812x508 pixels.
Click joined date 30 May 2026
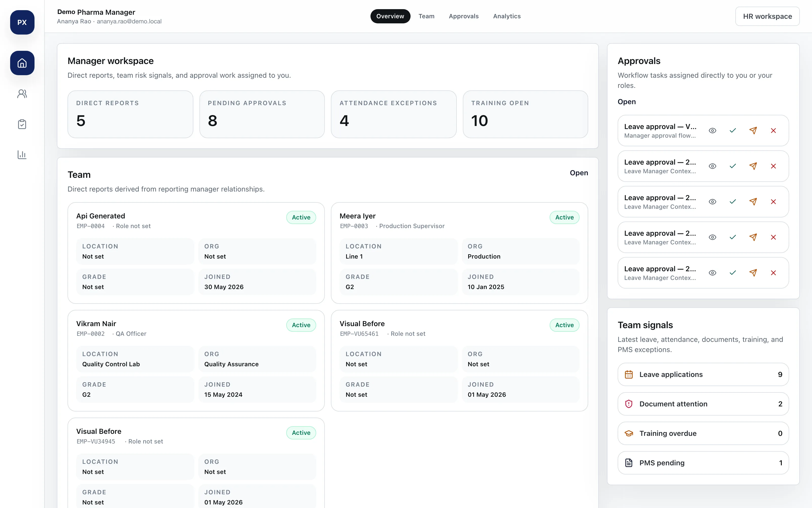[x=224, y=287]
